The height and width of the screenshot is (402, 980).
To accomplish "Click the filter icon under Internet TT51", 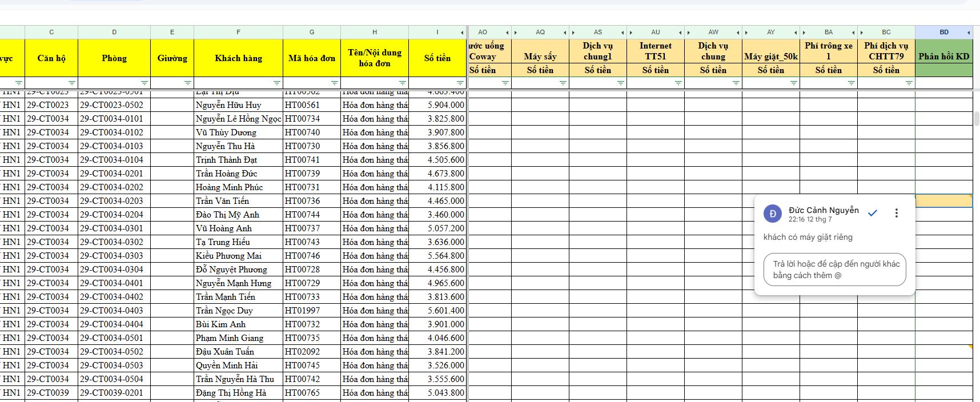I will pyautogui.click(x=678, y=83).
